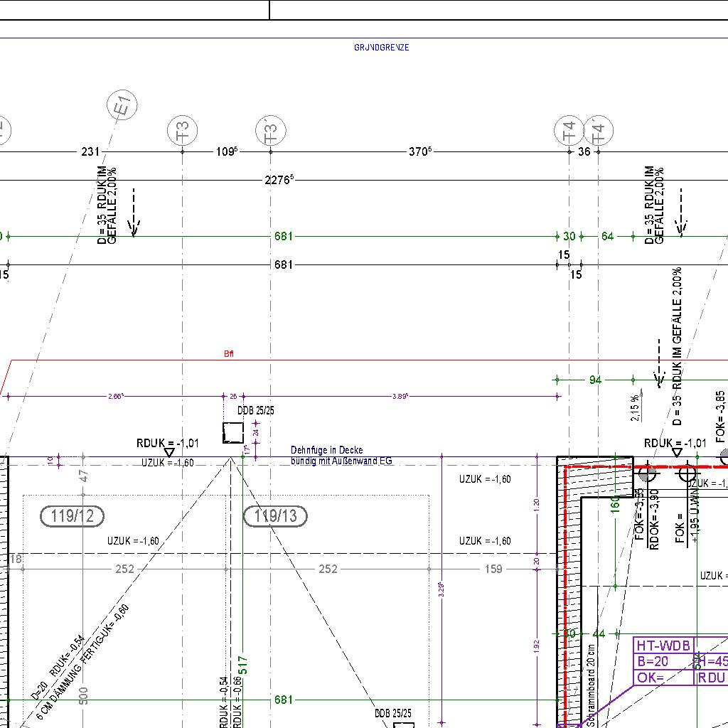This screenshot has height=728, width=728.
Task: Click the dashed slope arrow beside the 2,15 % label
Action: click(x=658, y=363)
